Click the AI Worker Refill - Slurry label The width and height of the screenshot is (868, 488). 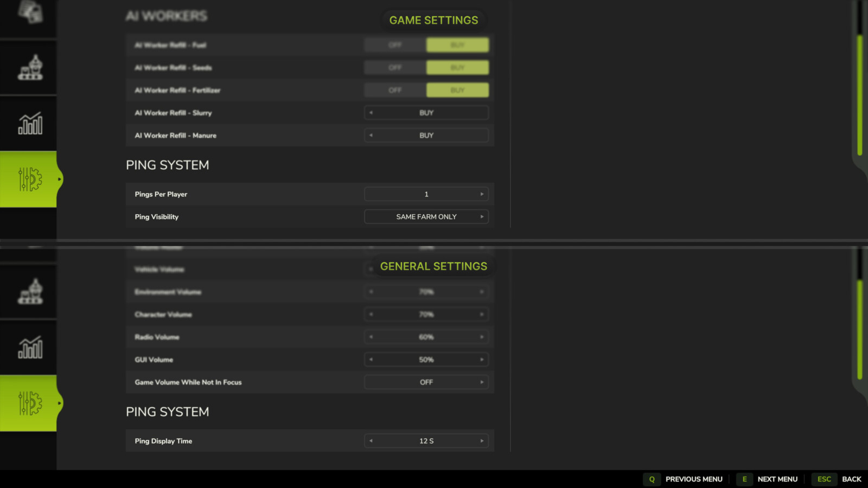click(x=173, y=113)
